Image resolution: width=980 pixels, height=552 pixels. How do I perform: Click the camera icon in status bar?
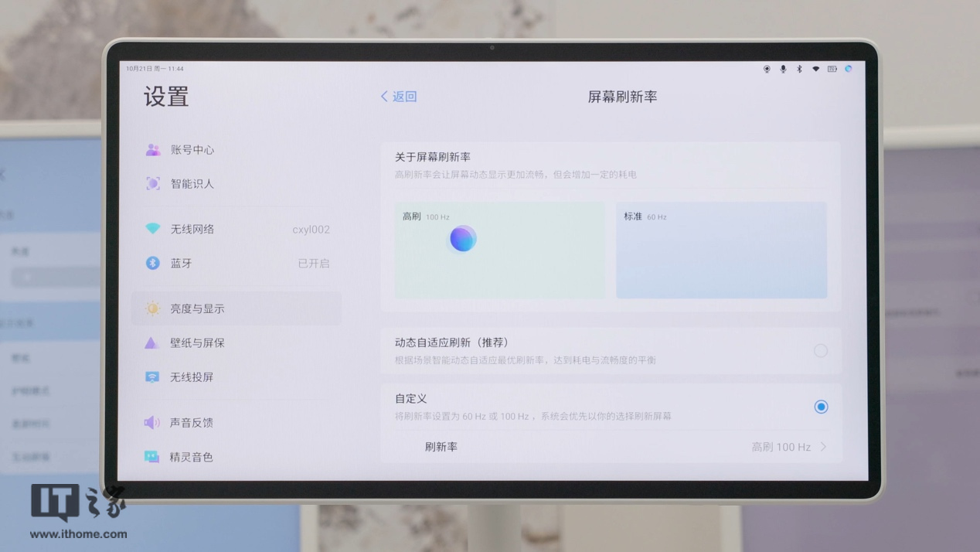[x=767, y=69]
